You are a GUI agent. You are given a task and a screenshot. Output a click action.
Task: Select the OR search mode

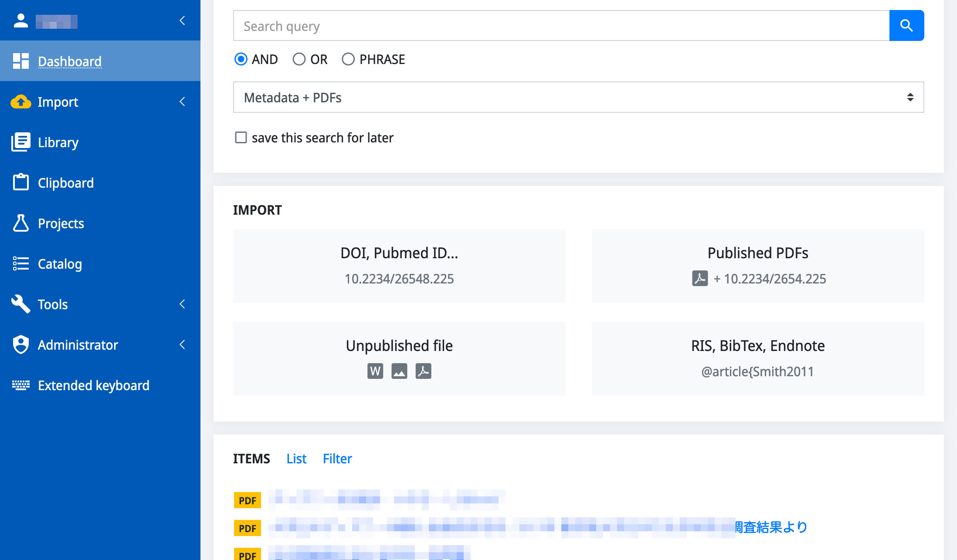[x=299, y=59]
